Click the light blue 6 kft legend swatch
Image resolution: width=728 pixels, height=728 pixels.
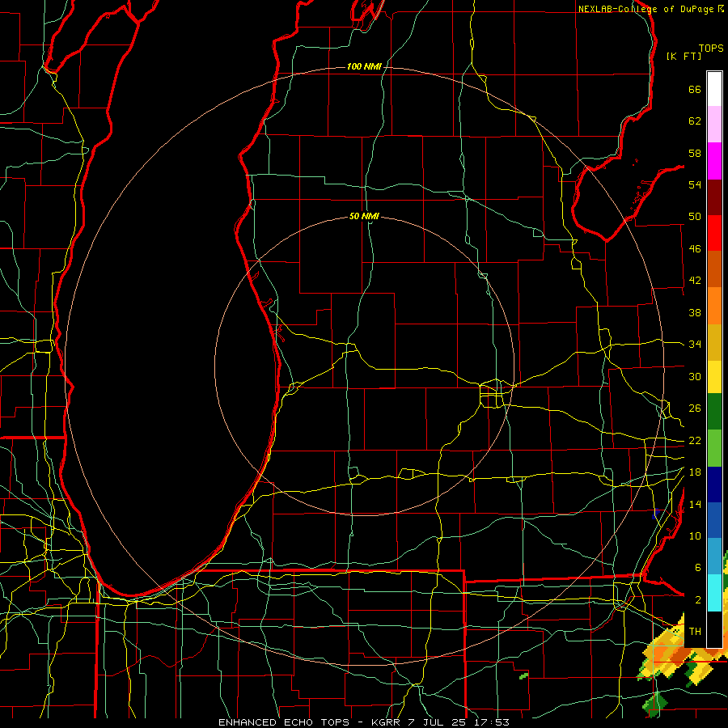click(x=714, y=557)
